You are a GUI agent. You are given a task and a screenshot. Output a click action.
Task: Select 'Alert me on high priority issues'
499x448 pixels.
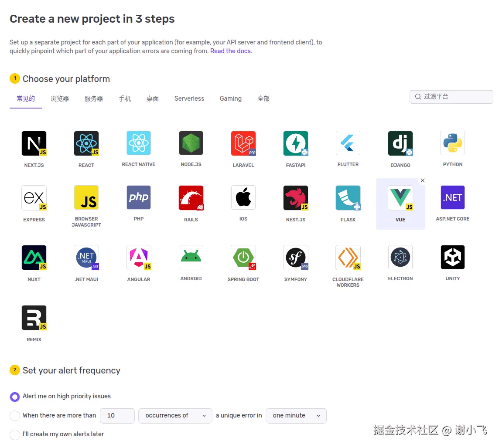(15, 397)
